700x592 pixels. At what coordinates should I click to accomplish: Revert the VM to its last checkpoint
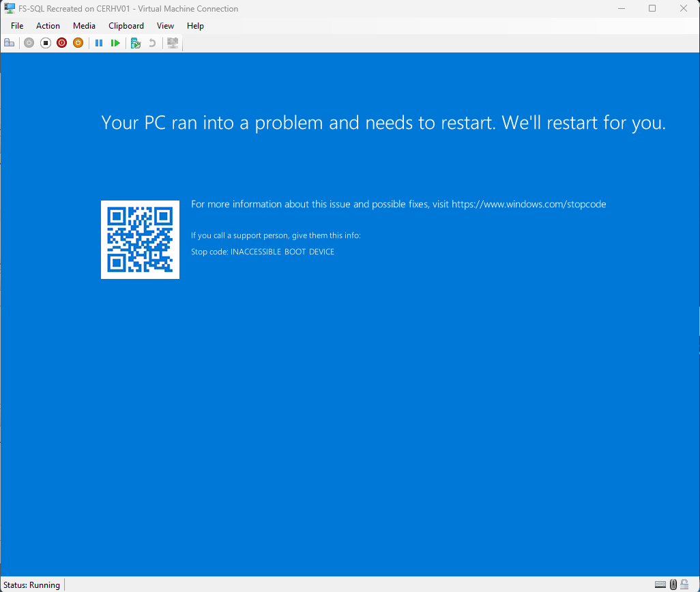[151, 42]
